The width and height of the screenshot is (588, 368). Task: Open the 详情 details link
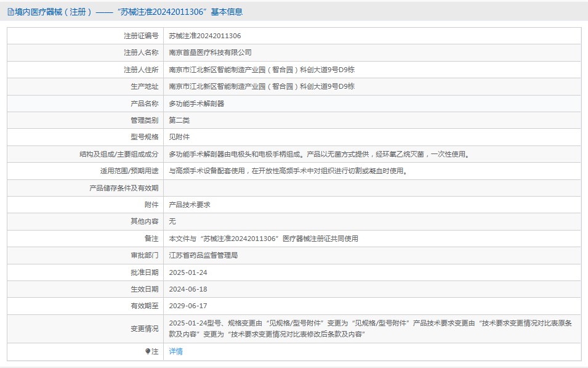tap(176, 351)
